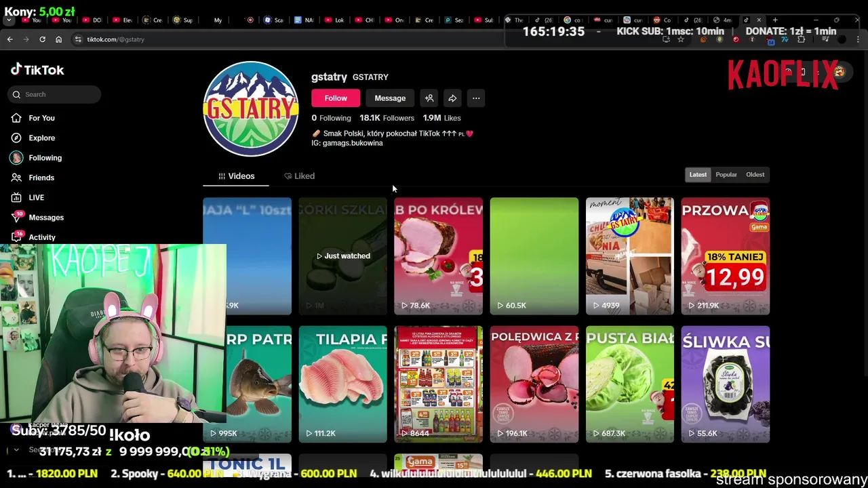Open the carp video with 995K views
Screen dimensions: 868x488
[x=259, y=384]
